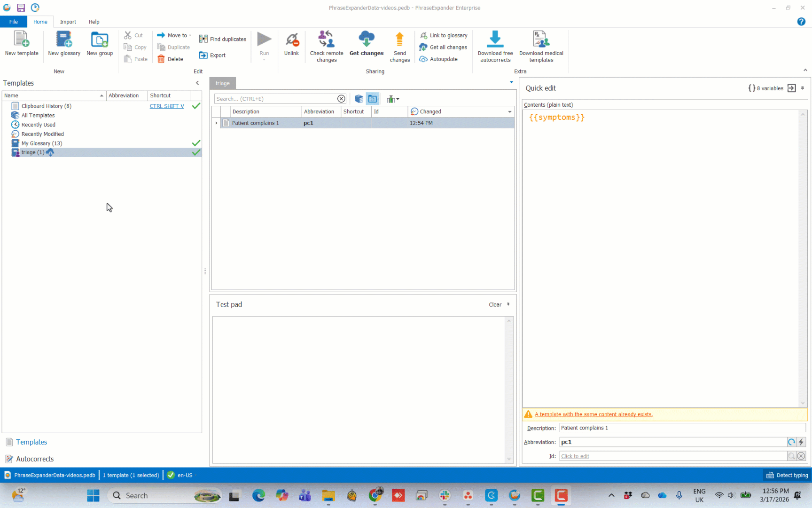Click the New glossary icon
This screenshot has height=508, width=812.
(64, 40)
